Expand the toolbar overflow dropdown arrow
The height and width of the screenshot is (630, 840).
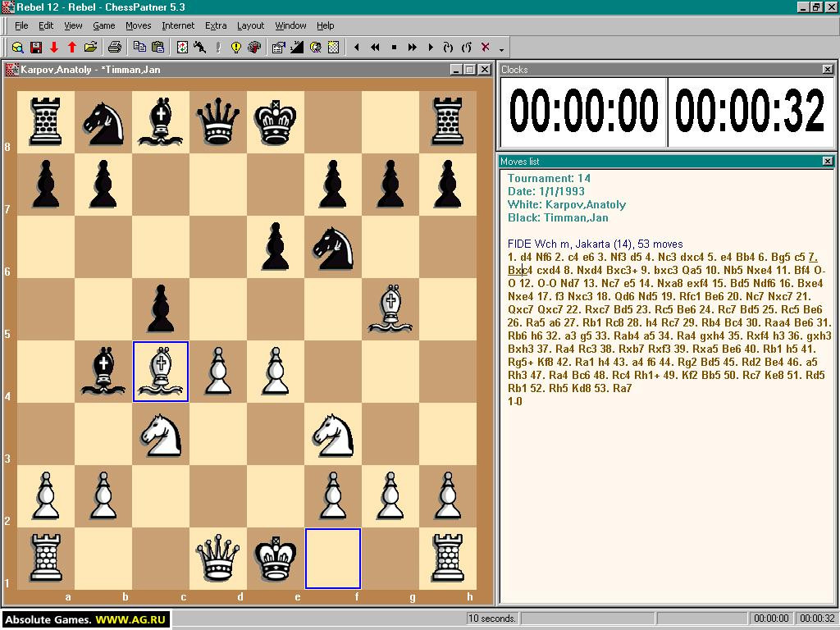click(501, 49)
